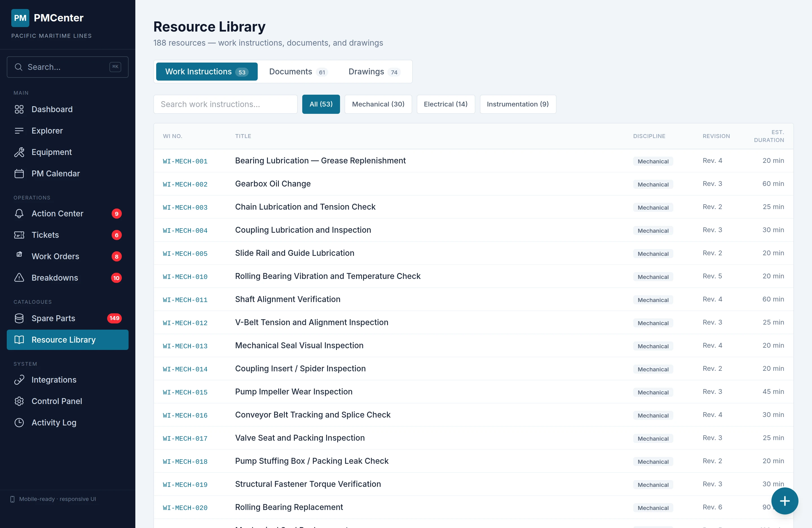The image size is (812, 528).
Task: Focus the Search work instructions field
Action: click(x=225, y=104)
